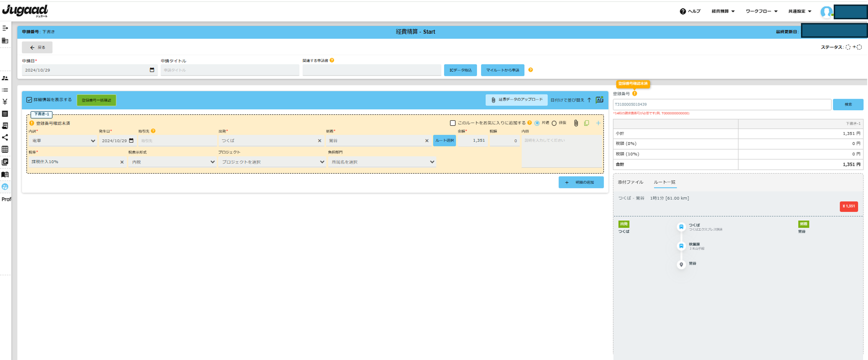868x360 pixels.
Task: Click the 税額 0 input field
Action: pos(504,141)
